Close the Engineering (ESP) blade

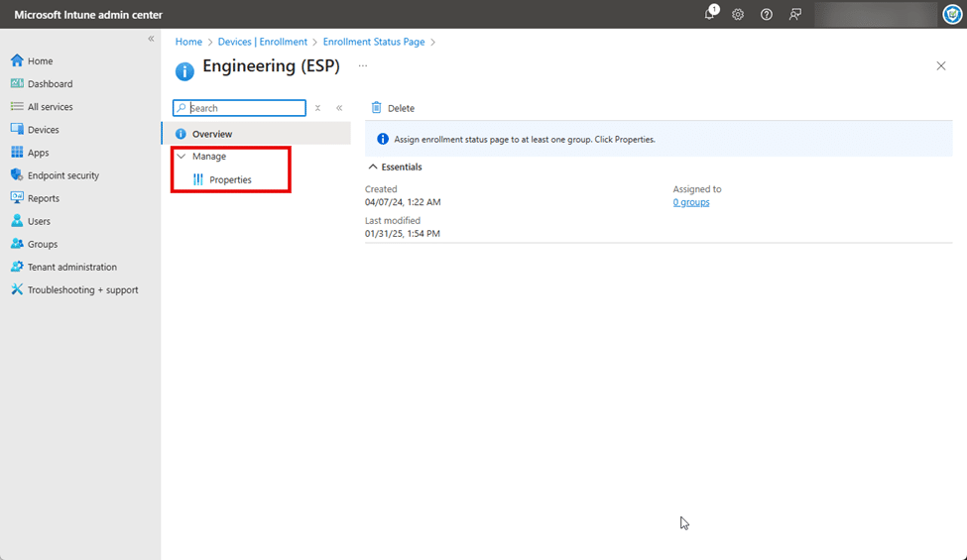click(940, 66)
